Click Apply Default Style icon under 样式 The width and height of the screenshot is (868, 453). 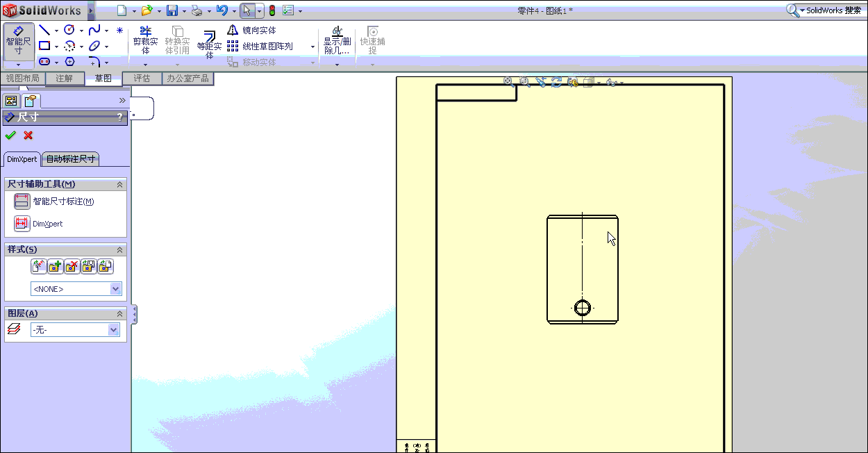pos(38,266)
